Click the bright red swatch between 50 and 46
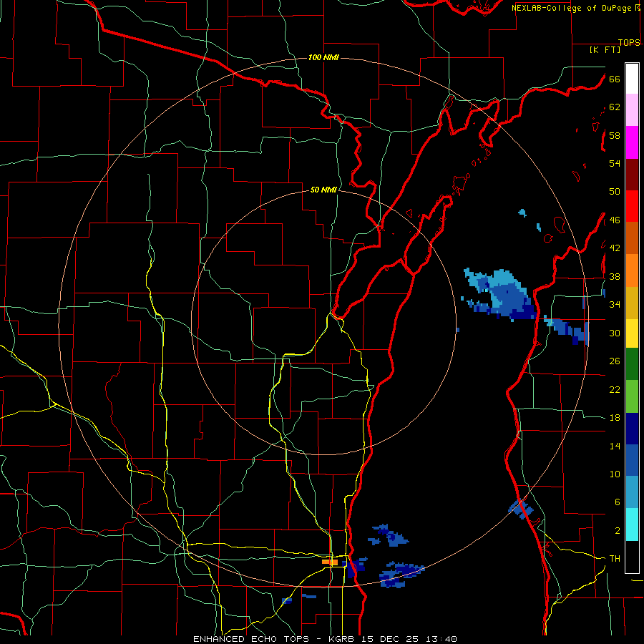 coord(632,206)
